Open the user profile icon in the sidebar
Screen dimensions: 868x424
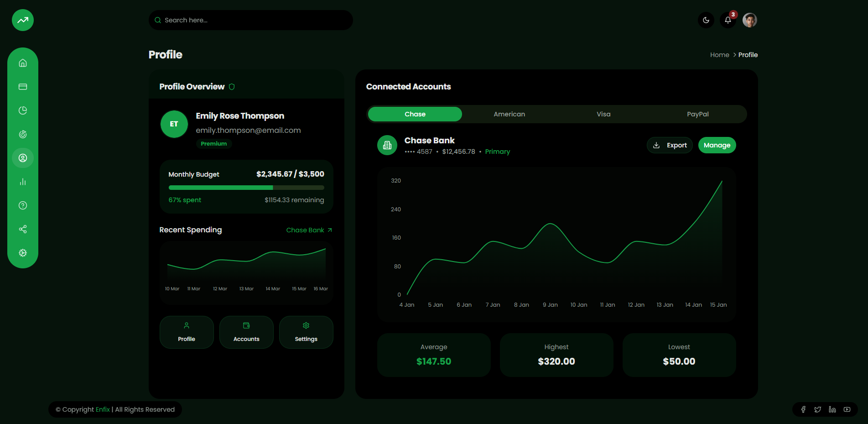tap(23, 158)
